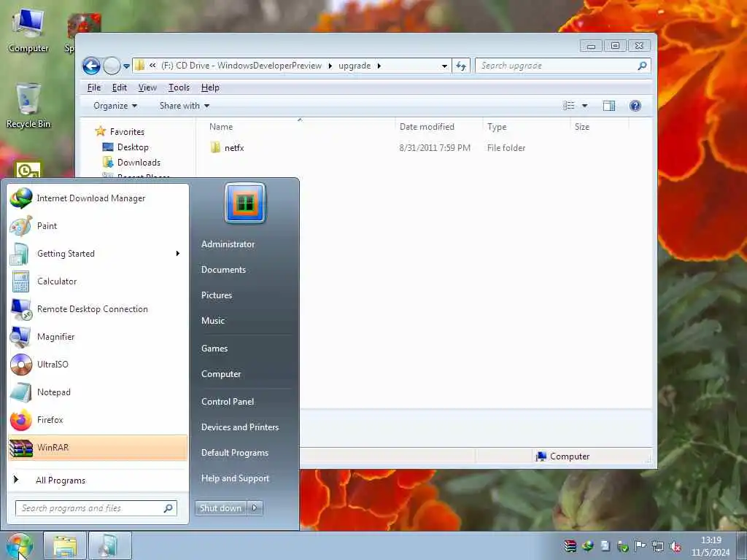Open the Computer desktop icon
Screen dimensions: 747x560
(x=28, y=31)
